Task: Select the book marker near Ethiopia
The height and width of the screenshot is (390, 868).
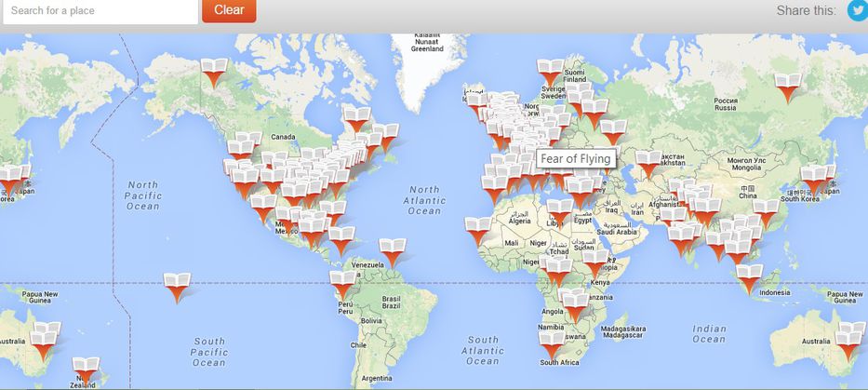Action: (x=595, y=263)
